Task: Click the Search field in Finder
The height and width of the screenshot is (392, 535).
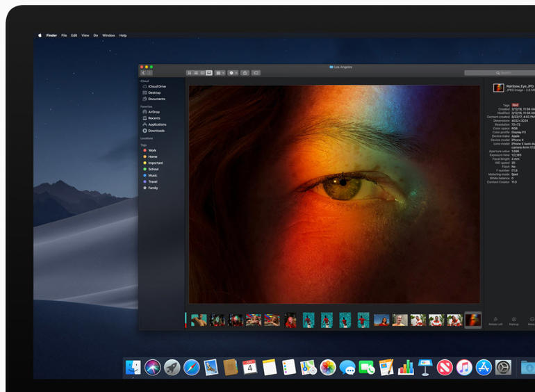Action: point(500,73)
